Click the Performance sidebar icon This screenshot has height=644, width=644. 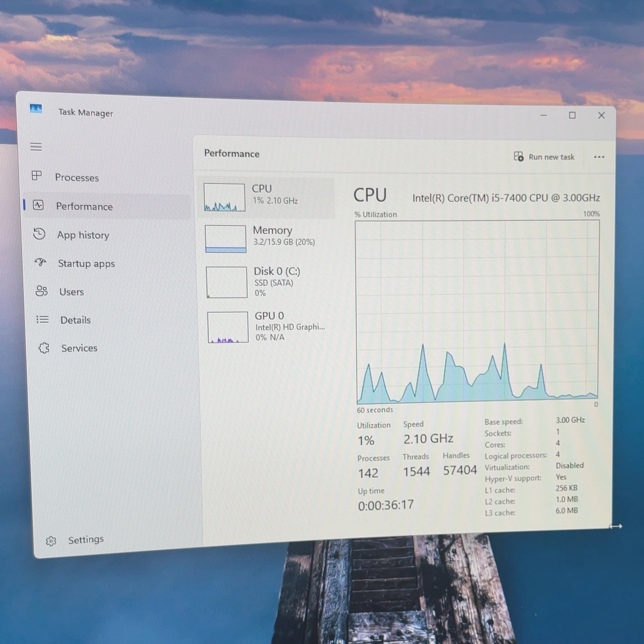point(38,205)
